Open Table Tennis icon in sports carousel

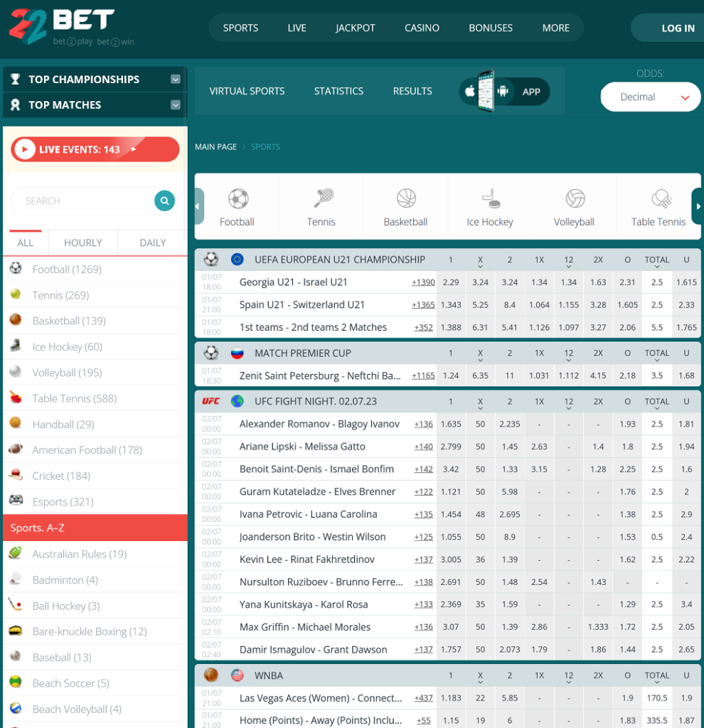(661, 199)
